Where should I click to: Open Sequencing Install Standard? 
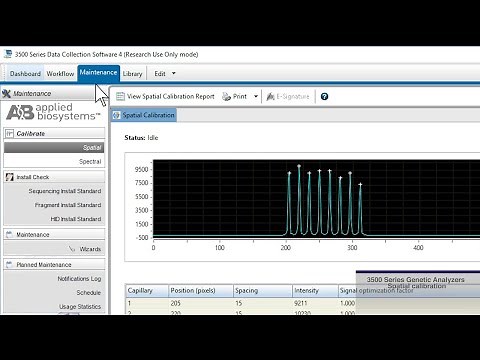tap(65, 191)
